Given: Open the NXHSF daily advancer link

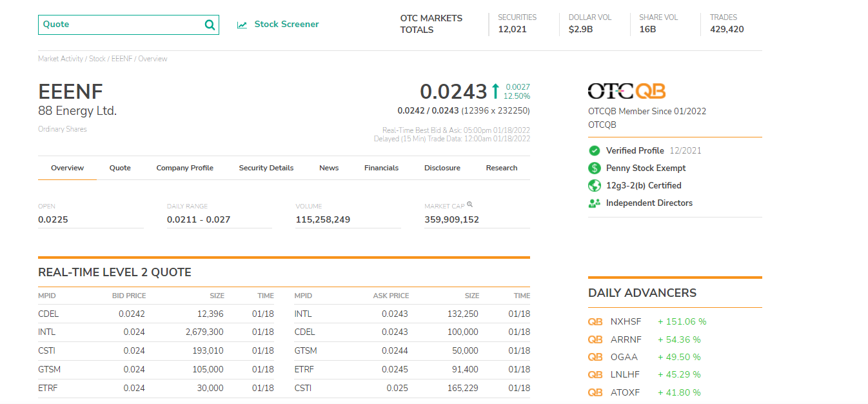Looking at the screenshot, I should 626,321.
